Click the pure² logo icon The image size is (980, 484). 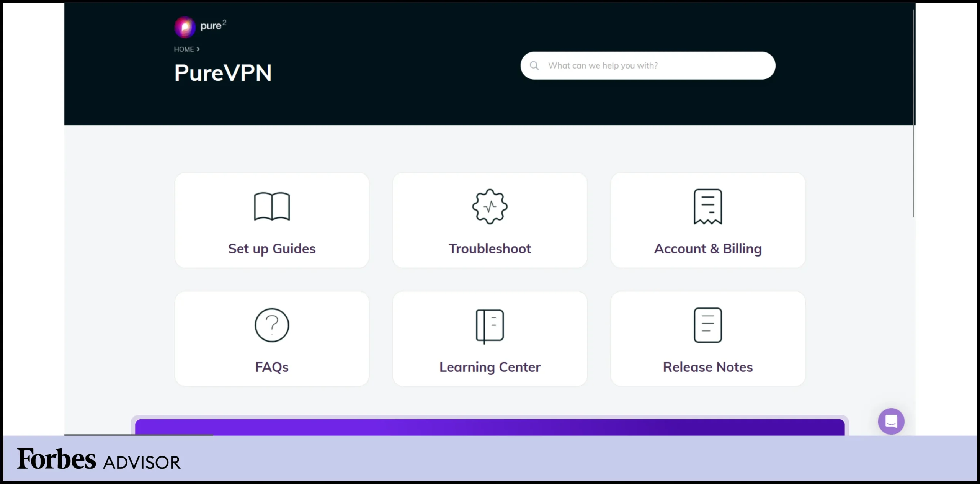point(185,27)
